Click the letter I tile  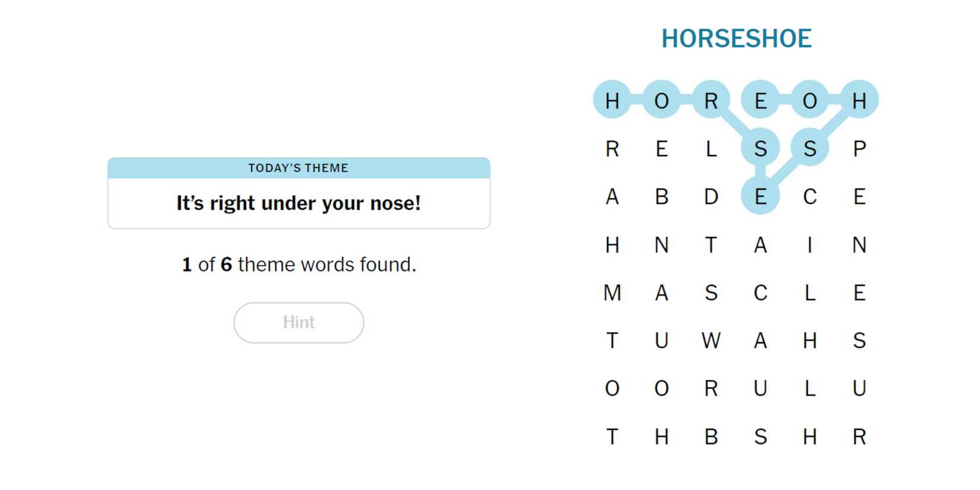(x=810, y=245)
